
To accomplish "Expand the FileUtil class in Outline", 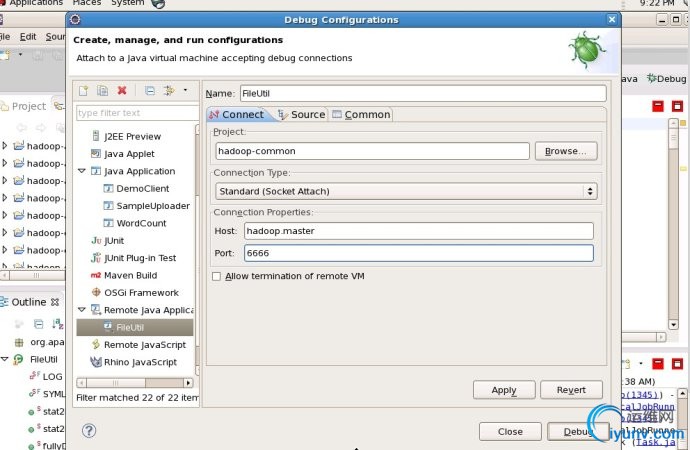I will coord(5,359).
